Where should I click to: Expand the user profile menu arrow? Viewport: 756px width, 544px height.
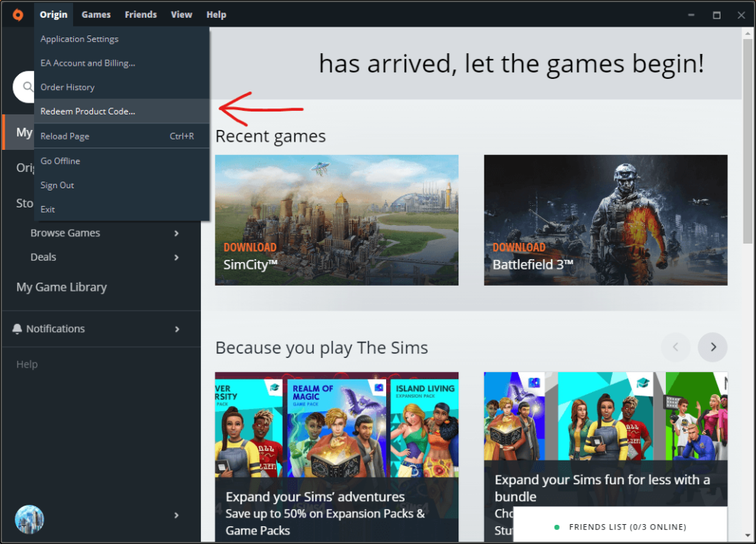(176, 515)
